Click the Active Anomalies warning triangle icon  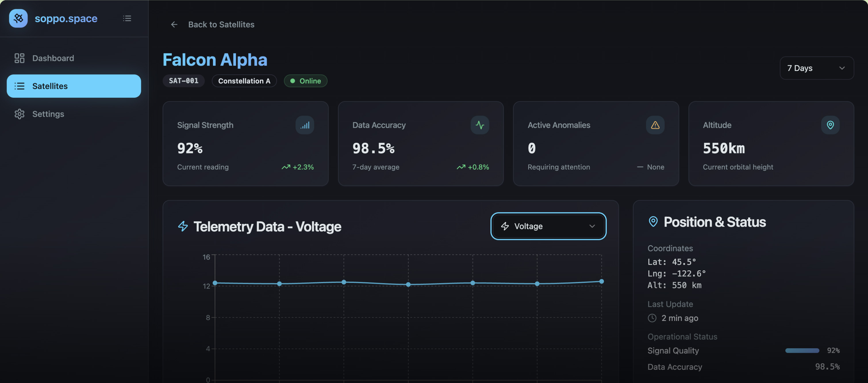tap(655, 125)
